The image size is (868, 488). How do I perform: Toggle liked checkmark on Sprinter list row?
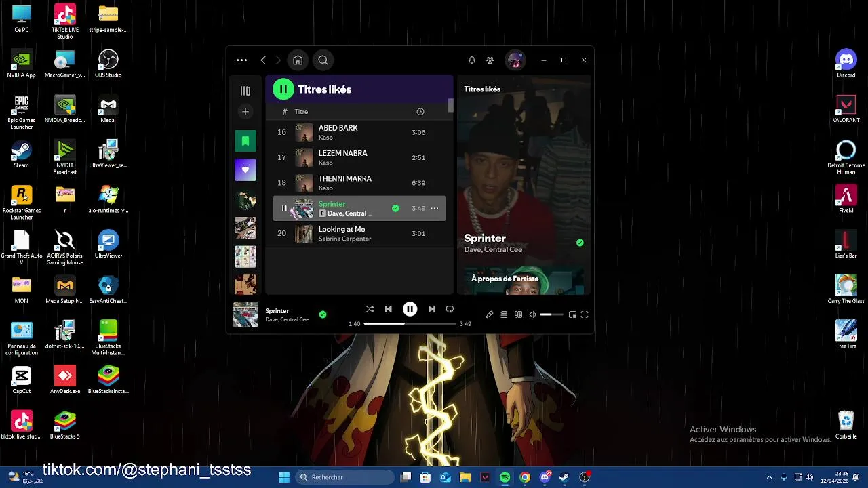[395, 208]
